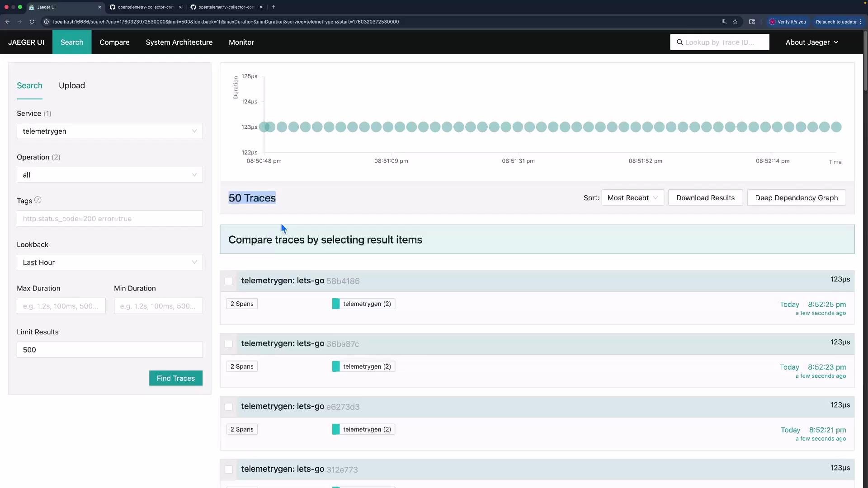This screenshot has width=868, height=488.
Task: Reload the page with the refresh icon
Action: pos(32,22)
